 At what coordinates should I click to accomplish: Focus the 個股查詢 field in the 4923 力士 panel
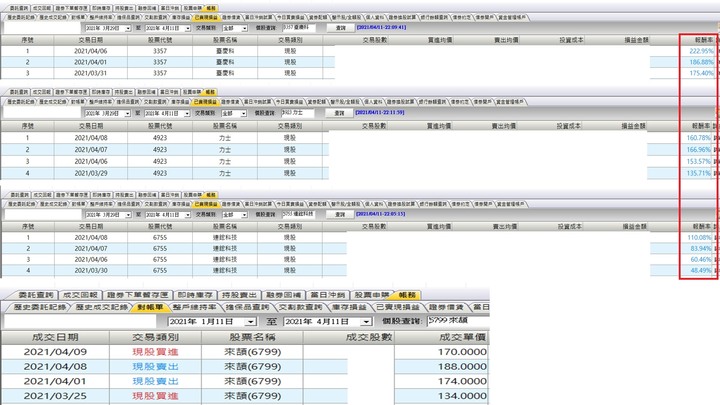[x=298, y=112]
